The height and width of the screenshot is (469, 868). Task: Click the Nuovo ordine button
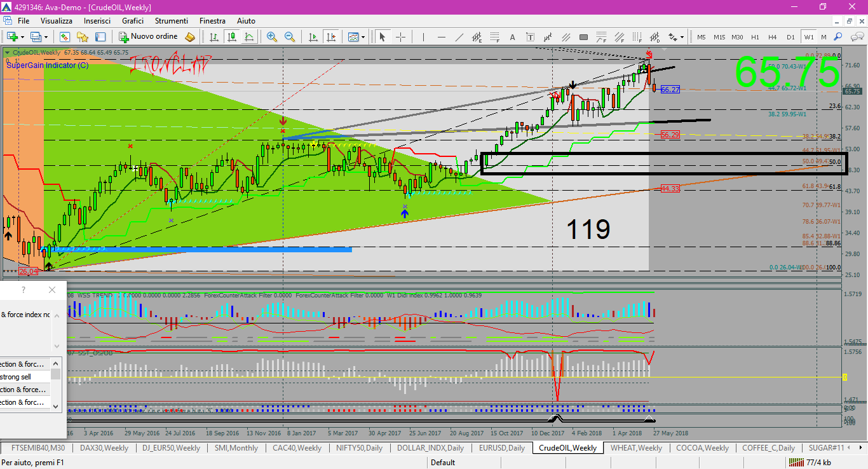[x=148, y=36]
